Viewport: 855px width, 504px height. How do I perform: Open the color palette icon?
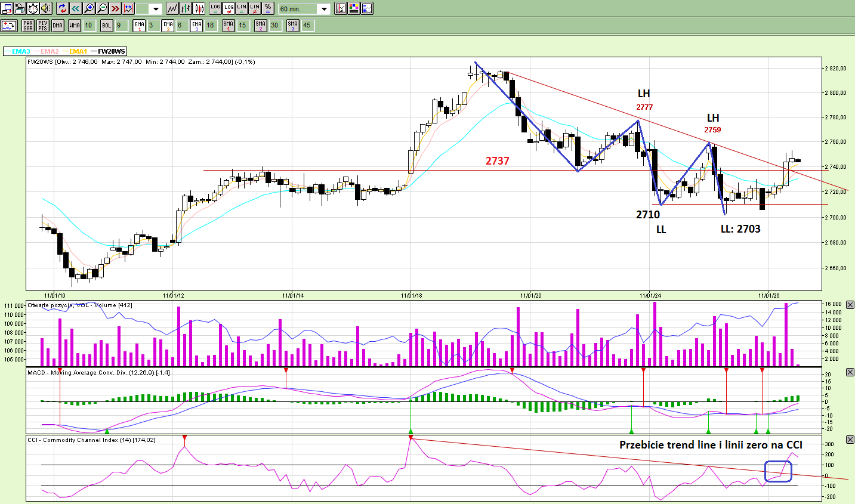(x=354, y=8)
